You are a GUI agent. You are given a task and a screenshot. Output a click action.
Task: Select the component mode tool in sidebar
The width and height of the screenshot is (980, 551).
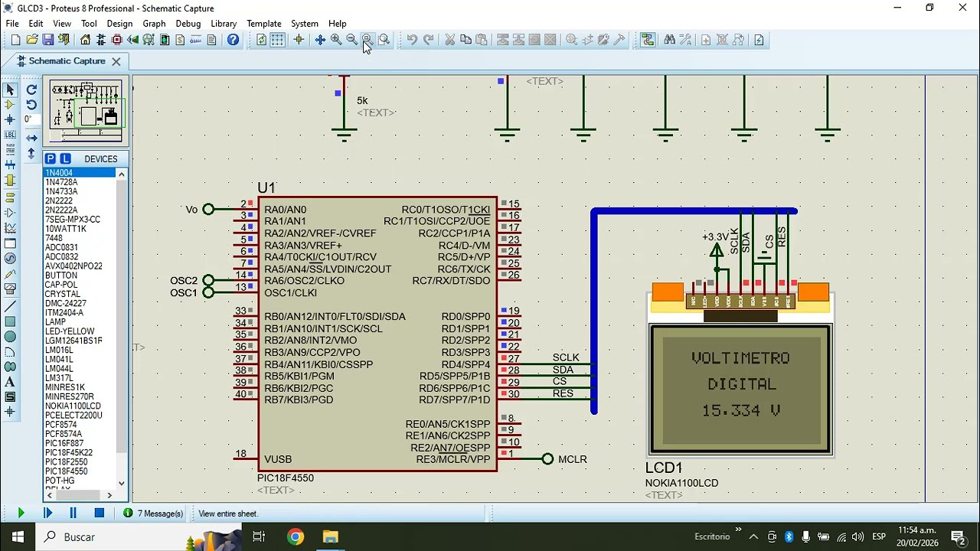tap(10, 104)
